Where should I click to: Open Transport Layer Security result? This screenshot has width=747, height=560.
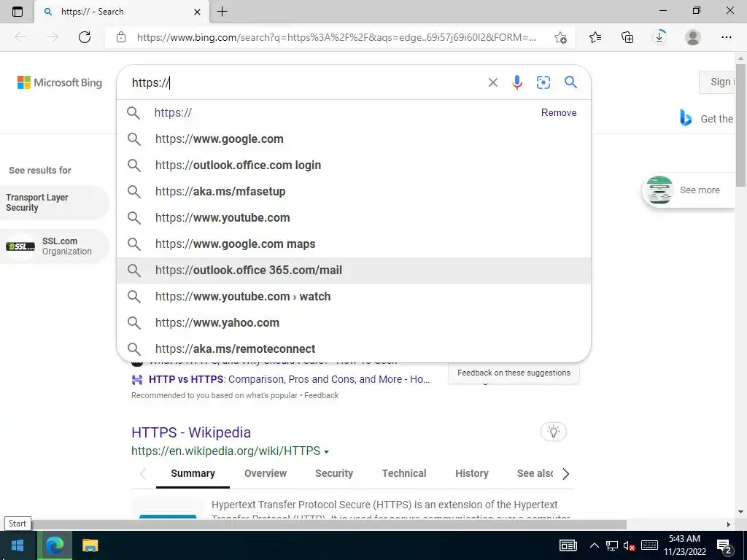[x=53, y=203]
